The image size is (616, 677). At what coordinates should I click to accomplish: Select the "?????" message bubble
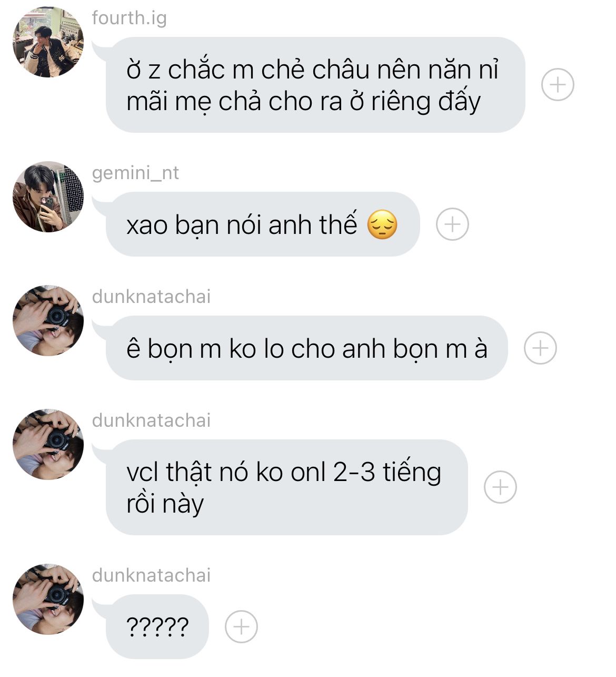tap(157, 627)
